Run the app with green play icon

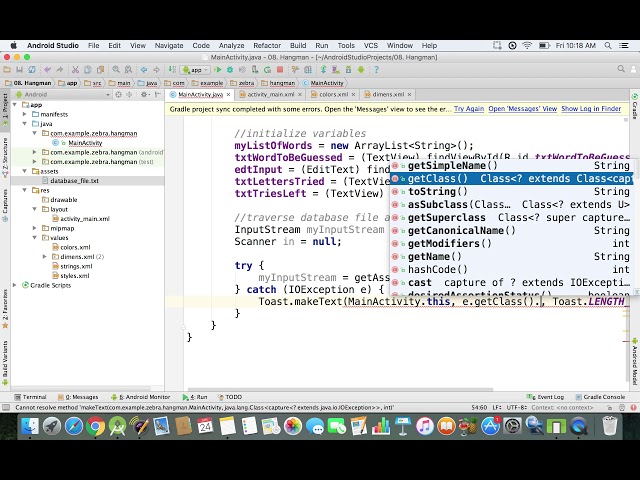(218, 70)
